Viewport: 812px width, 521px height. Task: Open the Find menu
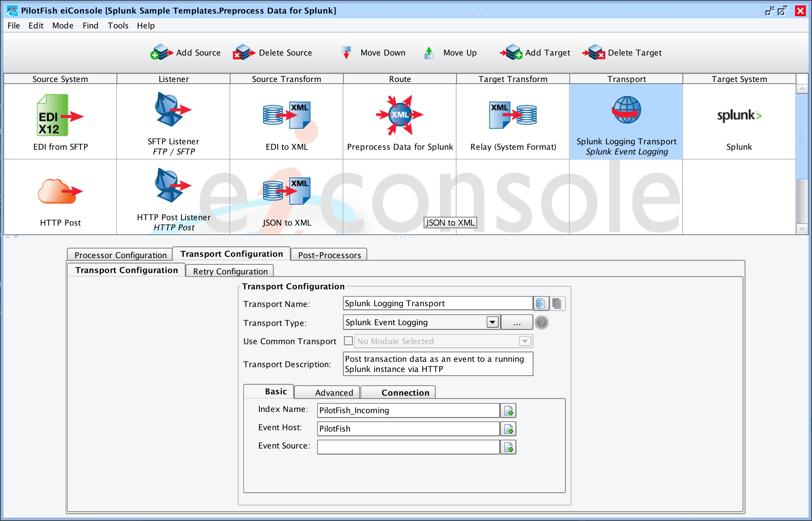90,26
